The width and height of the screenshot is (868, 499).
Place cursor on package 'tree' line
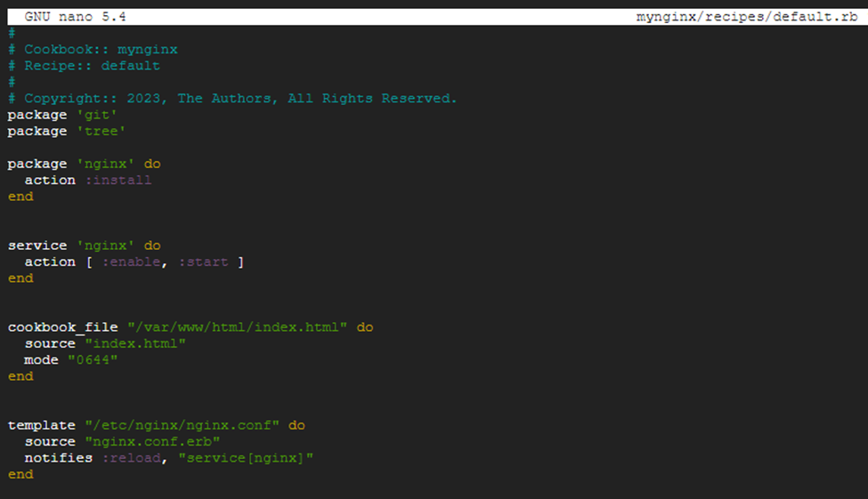pyautogui.click(x=67, y=131)
